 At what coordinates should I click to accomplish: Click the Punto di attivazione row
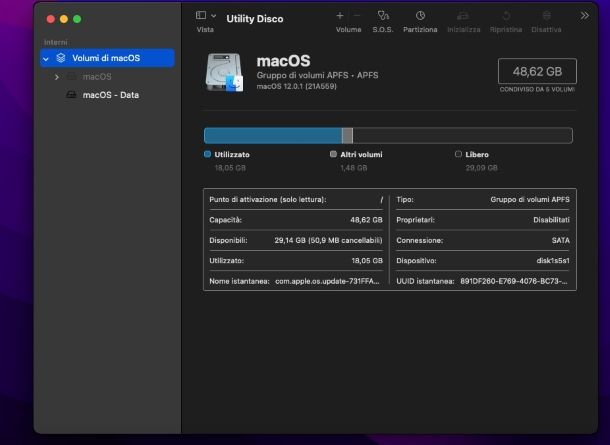coord(296,200)
